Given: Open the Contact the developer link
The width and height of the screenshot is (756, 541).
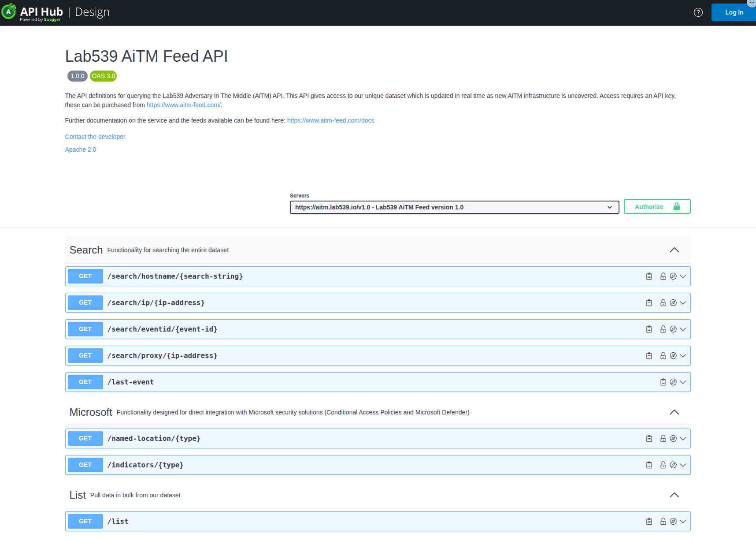Looking at the screenshot, I should click(95, 137).
